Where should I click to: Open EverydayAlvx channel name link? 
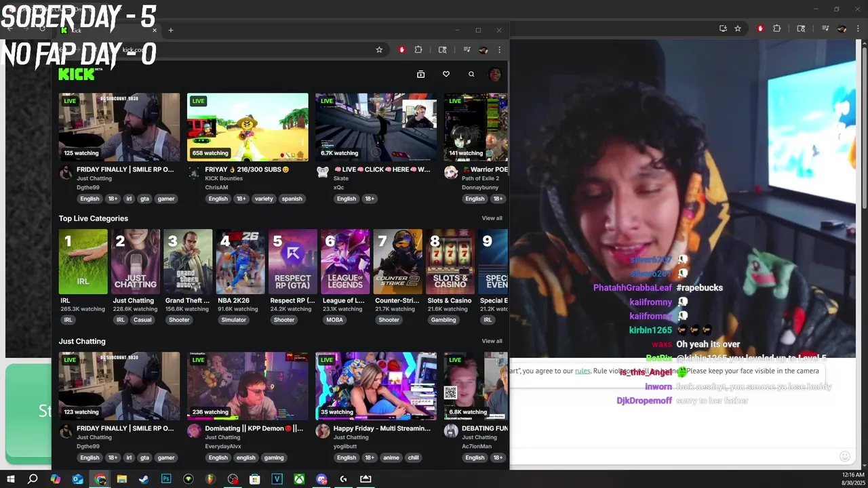(223, 446)
